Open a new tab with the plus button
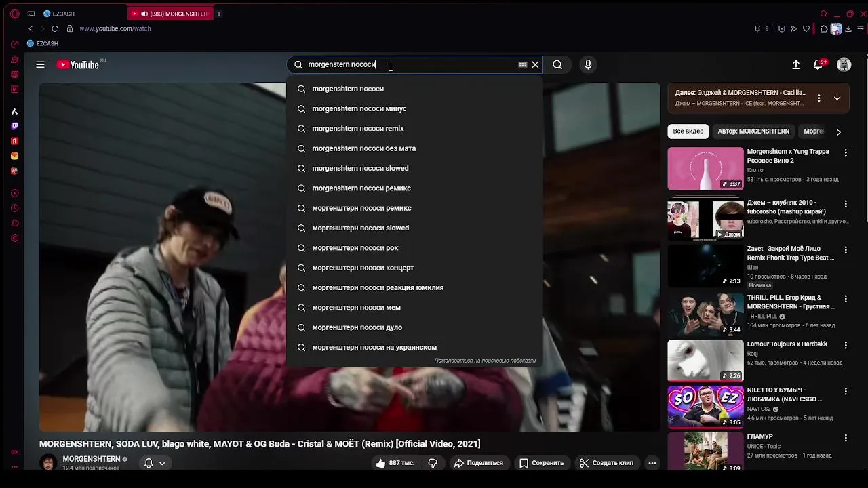This screenshot has width=868, height=488. (x=219, y=14)
